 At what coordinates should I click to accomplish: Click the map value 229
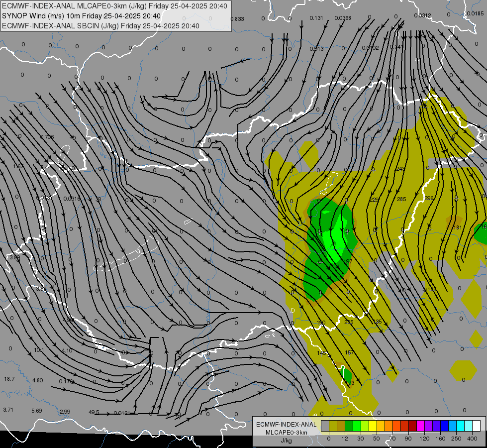[x=374, y=200]
